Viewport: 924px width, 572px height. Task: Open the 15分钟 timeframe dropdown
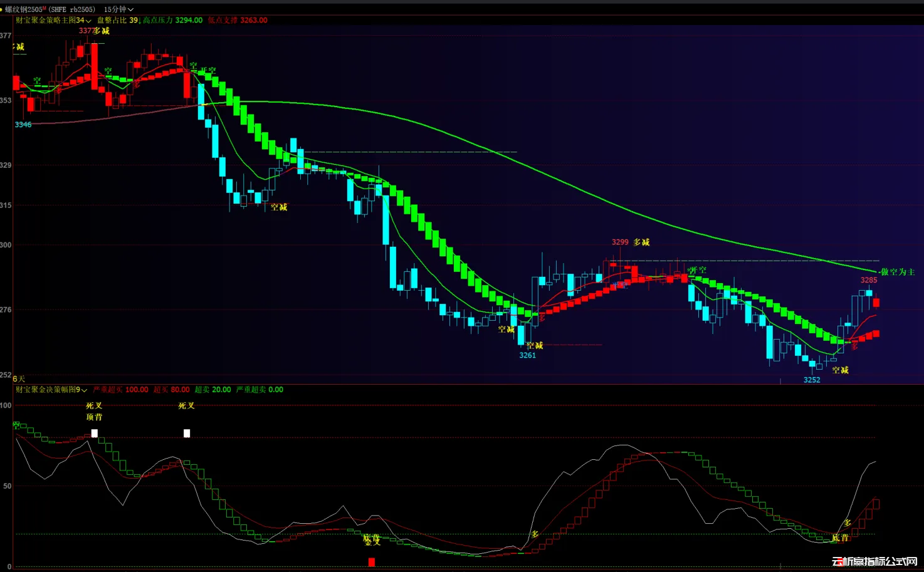(x=118, y=9)
